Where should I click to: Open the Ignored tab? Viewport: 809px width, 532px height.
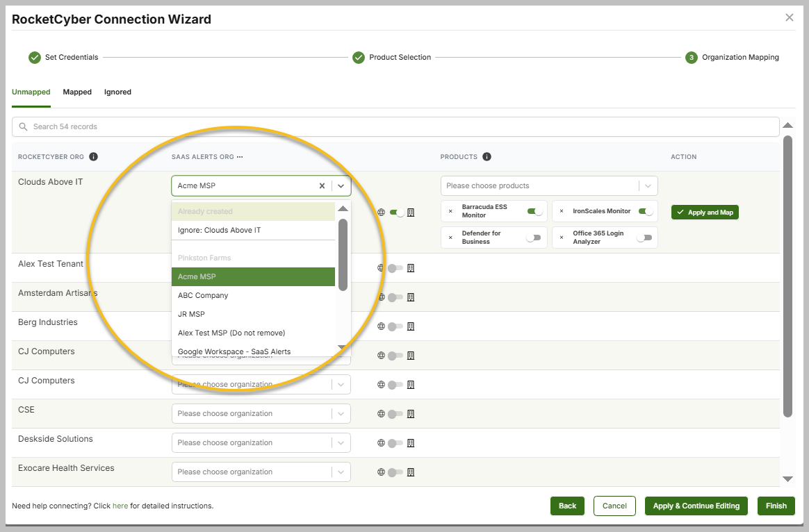click(117, 92)
